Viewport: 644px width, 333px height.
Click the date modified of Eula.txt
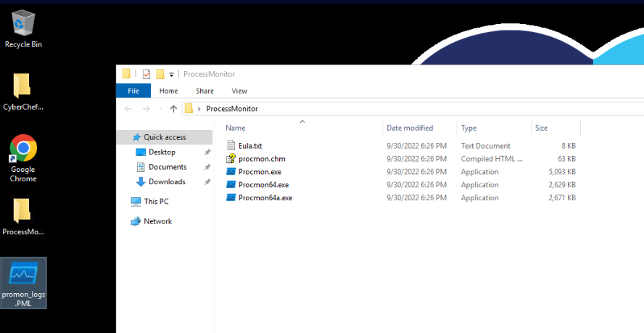(416, 146)
